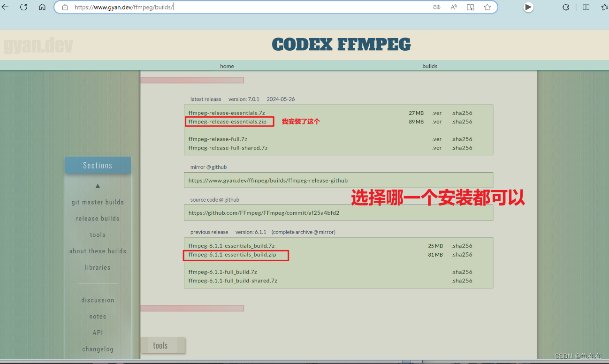Viewport: 609px width, 364px height.
Task: Open the changelog sidebar link
Action: pyautogui.click(x=98, y=349)
